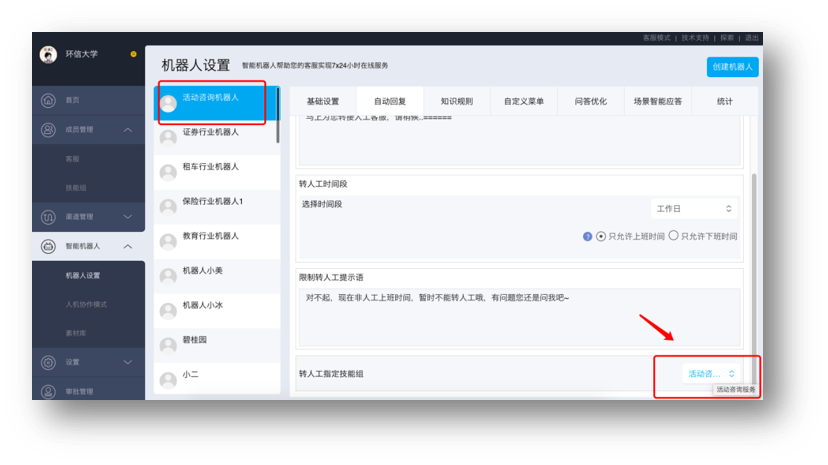Click the 技术支持 link at top
Screen dimensions: 828x465
(695, 38)
